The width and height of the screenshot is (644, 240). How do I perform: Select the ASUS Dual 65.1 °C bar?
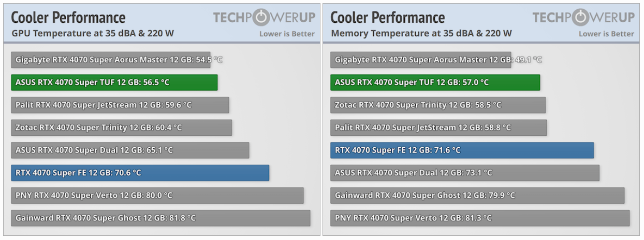click(x=130, y=150)
